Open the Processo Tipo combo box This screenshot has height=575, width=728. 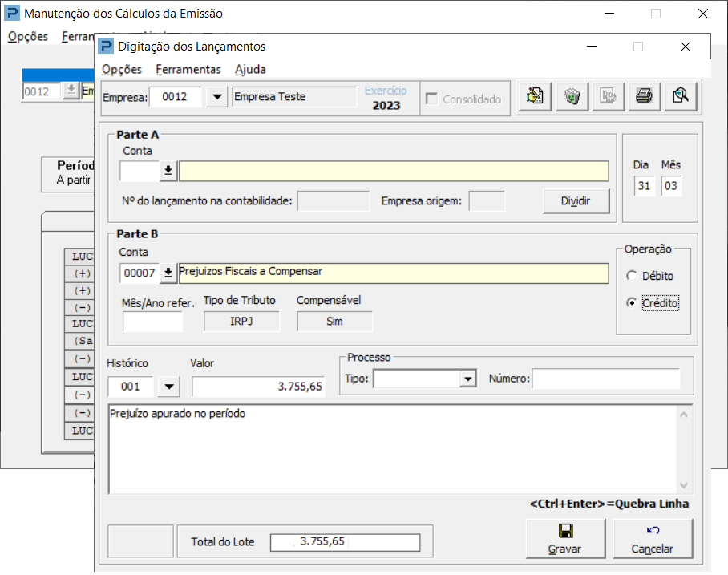[x=468, y=379]
